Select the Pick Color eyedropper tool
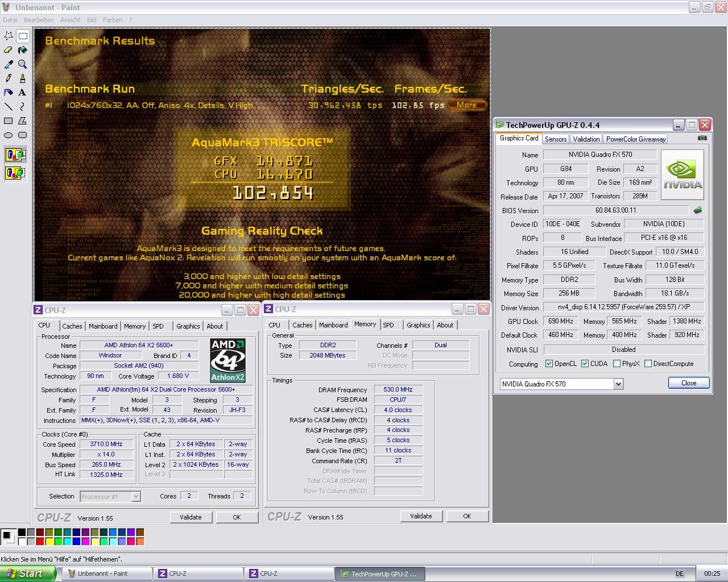Viewport: 728px width, 582px height. pos(9,64)
